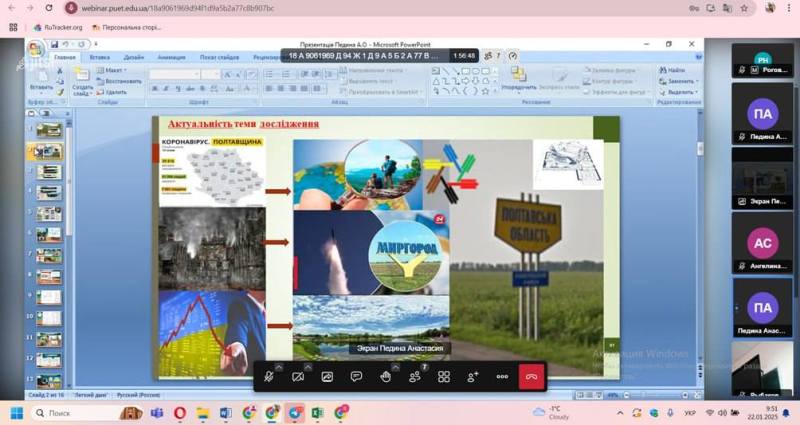The image size is (800, 425).
Task: Open the grid layout view icon
Action: point(444,377)
